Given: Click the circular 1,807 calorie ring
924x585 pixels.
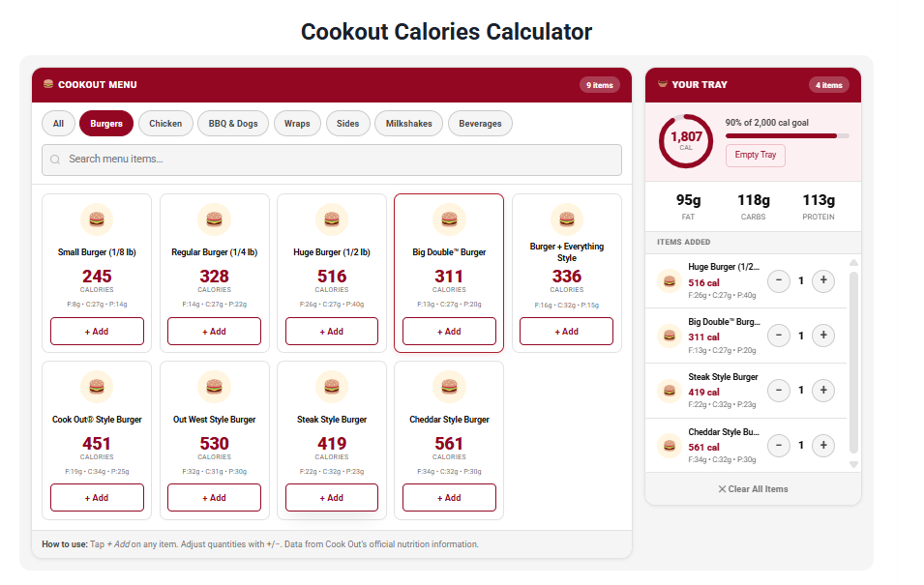Looking at the screenshot, I should pos(686,140).
